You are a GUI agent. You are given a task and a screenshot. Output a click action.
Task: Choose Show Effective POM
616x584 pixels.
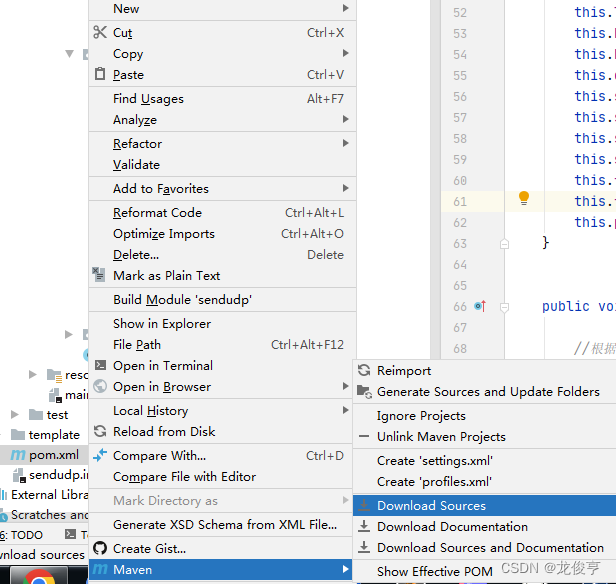coord(484,571)
